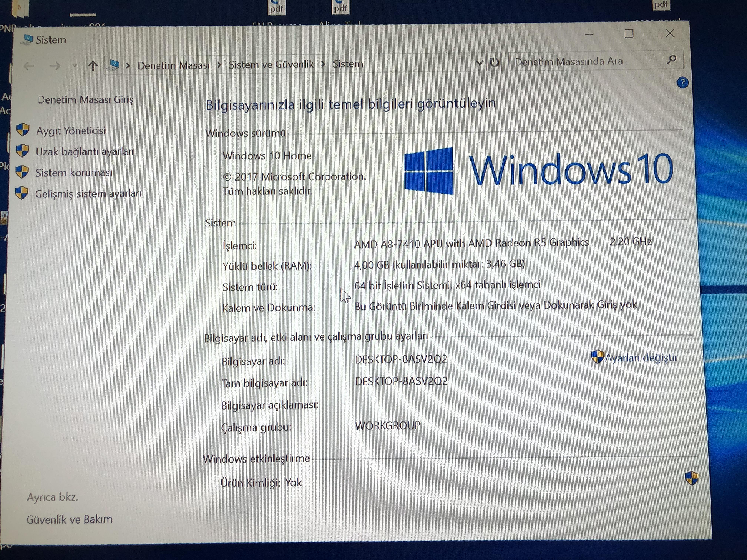Image resolution: width=747 pixels, height=560 pixels.
Task: Go forward with the forward arrow
Action: [55, 66]
